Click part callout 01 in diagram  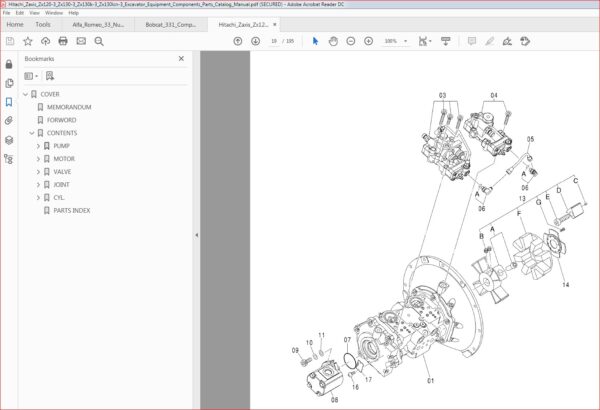(430, 381)
